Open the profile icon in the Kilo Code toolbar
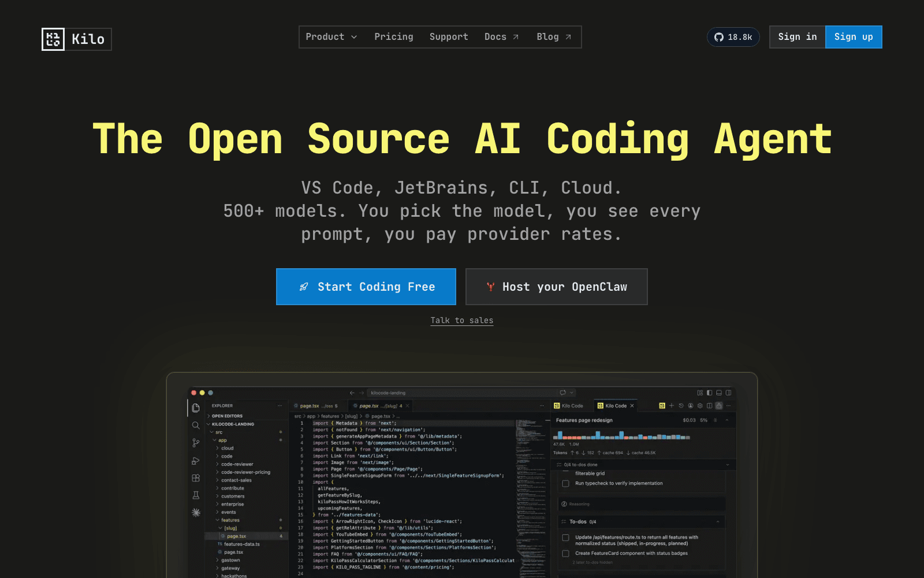Screen dimensions: 924x578 [691, 406]
